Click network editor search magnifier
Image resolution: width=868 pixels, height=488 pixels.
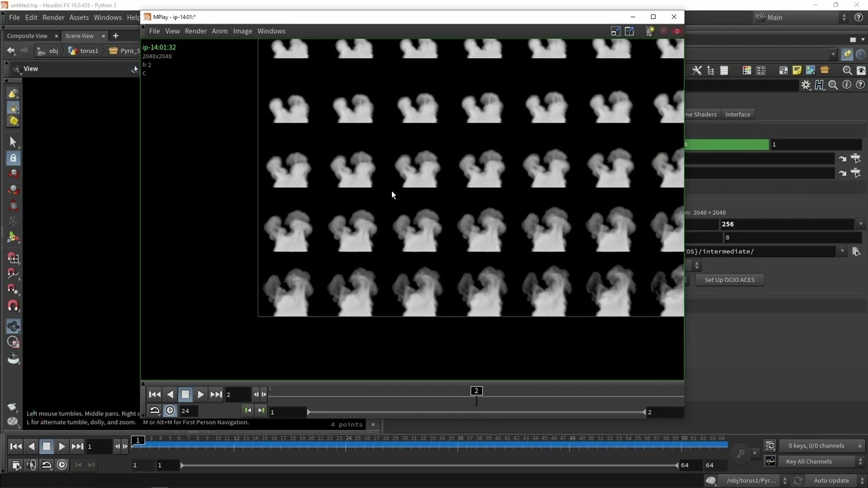tap(847, 70)
